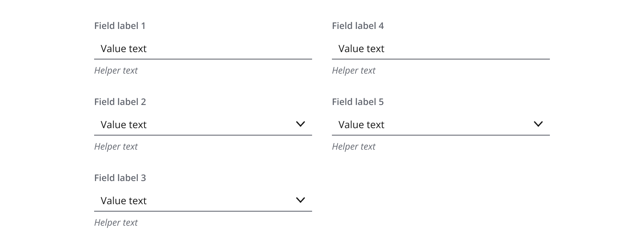Click the underline of Field label 4 input
The width and height of the screenshot is (644, 248).
pos(441,59)
